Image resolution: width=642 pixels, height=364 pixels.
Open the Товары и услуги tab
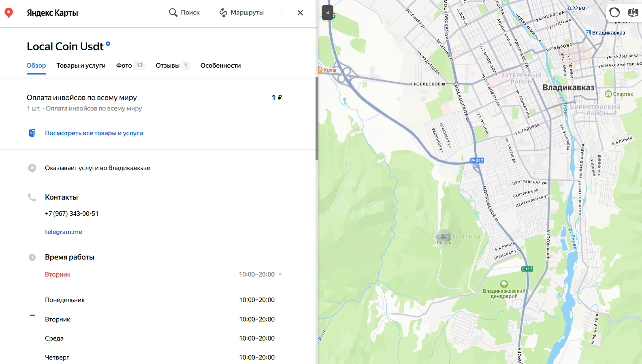tap(81, 66)
